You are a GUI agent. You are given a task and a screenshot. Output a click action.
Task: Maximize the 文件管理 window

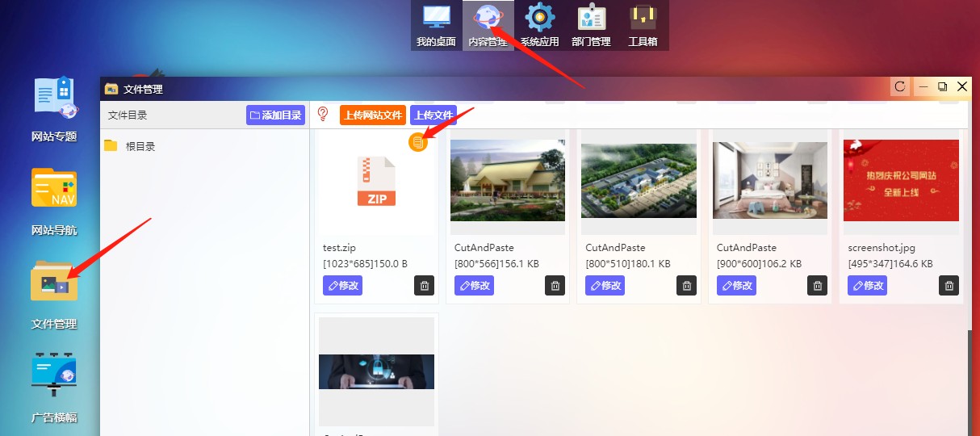pos(942,86)
